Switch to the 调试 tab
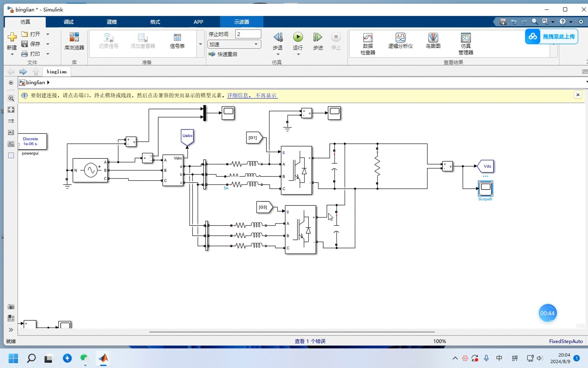The width and height of the screenshot is (588, 368). coord(68,22)
